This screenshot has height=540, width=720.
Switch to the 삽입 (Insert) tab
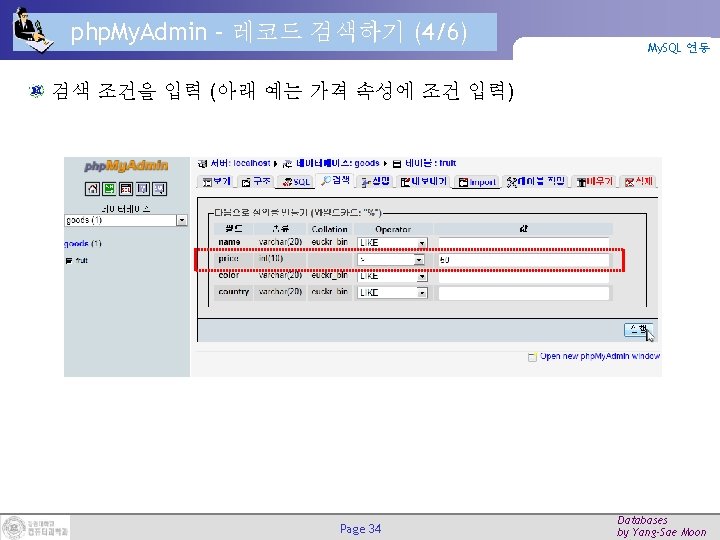pyautogui.click(x=375, y=181)
